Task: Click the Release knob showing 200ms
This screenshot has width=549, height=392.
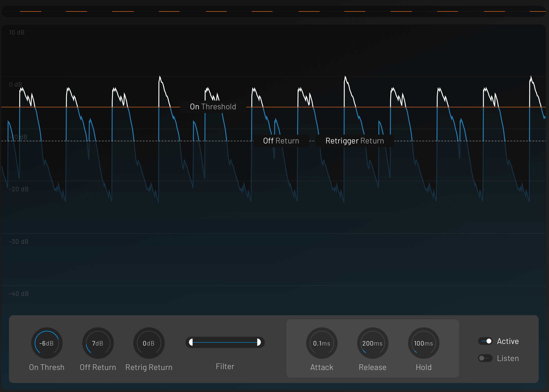Action: click(372, 343)
